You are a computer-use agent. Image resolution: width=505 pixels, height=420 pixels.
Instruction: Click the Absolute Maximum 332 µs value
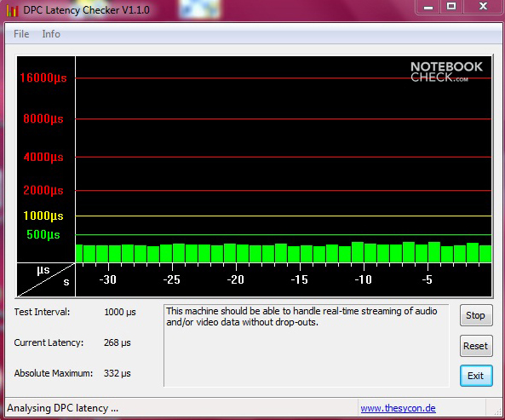click(118, 373)
